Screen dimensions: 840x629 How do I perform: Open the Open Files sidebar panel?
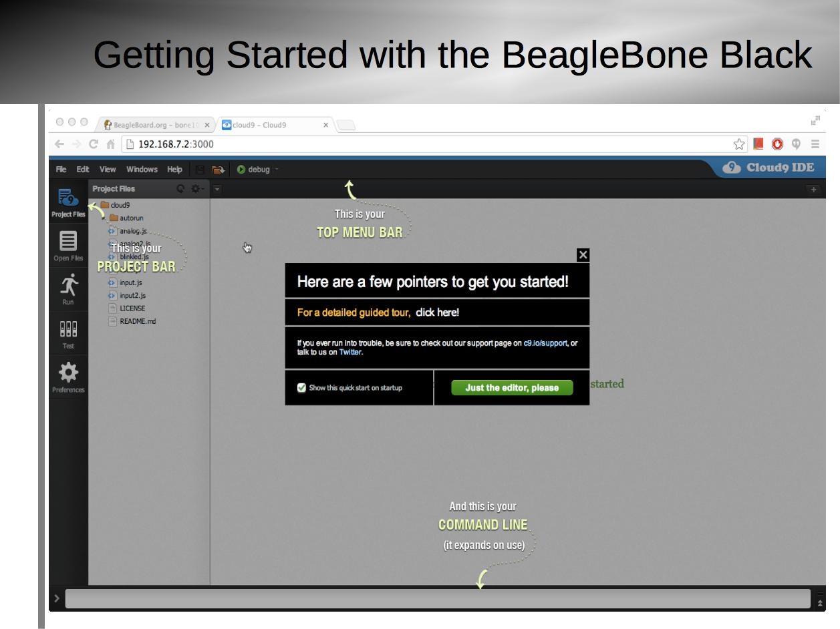point(68,246)
